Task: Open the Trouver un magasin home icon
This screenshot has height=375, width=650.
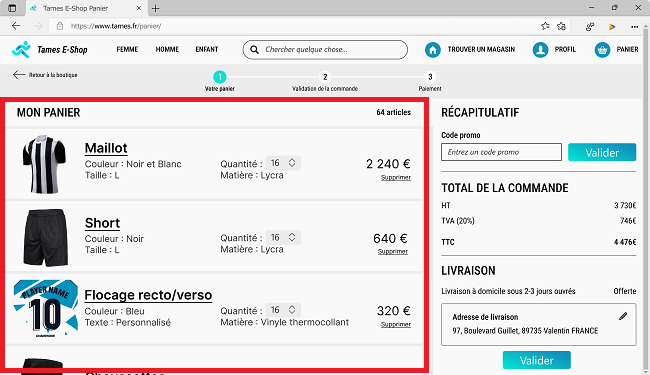Action: 433,50
